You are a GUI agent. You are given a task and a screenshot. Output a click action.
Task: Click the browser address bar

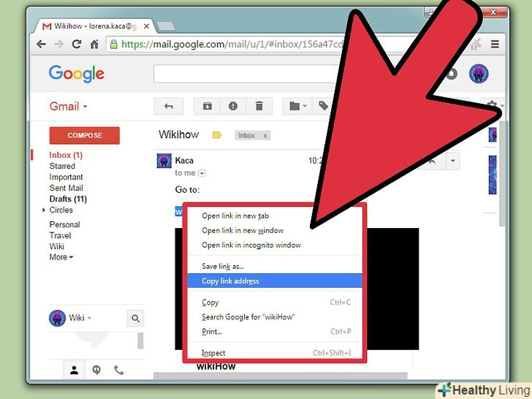click(x=226, y=44)
